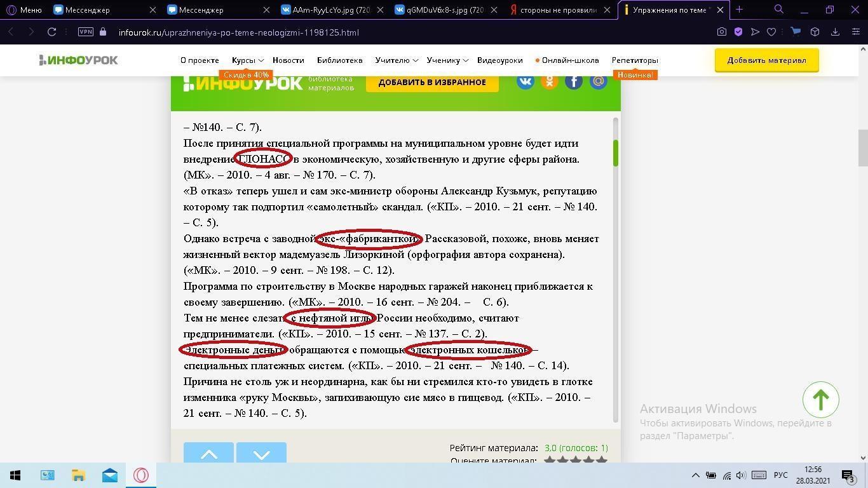The width and height of the screenshot is (868, 488).
Task: Expand the Ученику dropdown menu
Action: [x=447, y=60]
